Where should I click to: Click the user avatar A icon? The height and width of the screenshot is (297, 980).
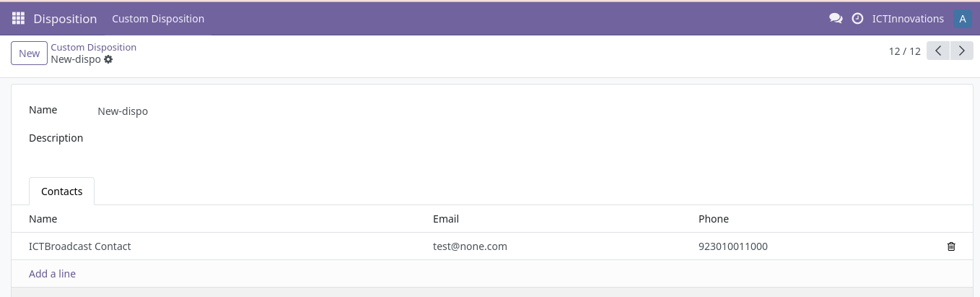tap(963, 19)
